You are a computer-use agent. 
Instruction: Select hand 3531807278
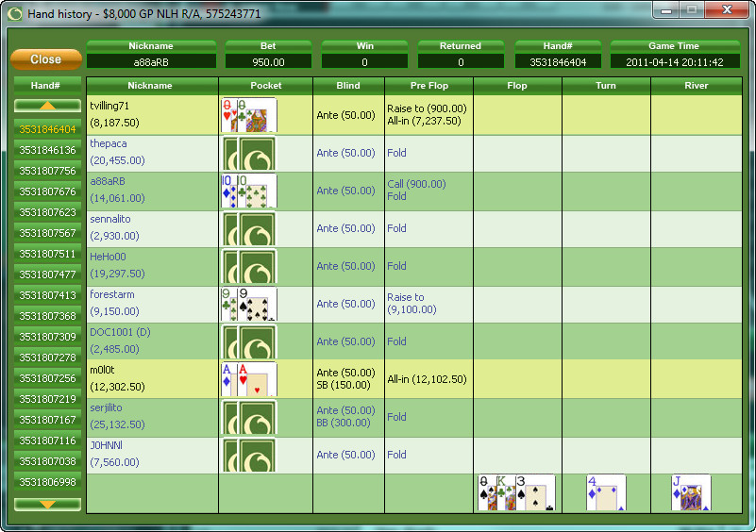point(47,357)
